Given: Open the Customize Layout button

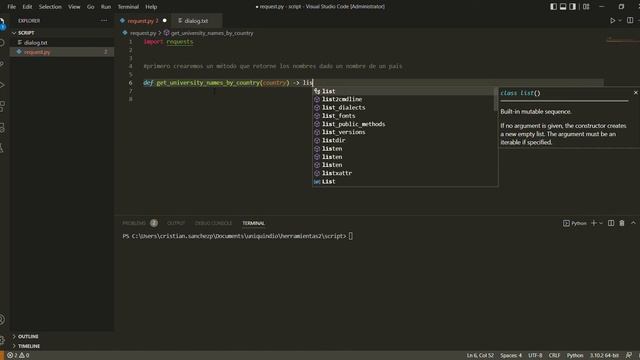Looking at the screenshot, I should pos(586,7).
